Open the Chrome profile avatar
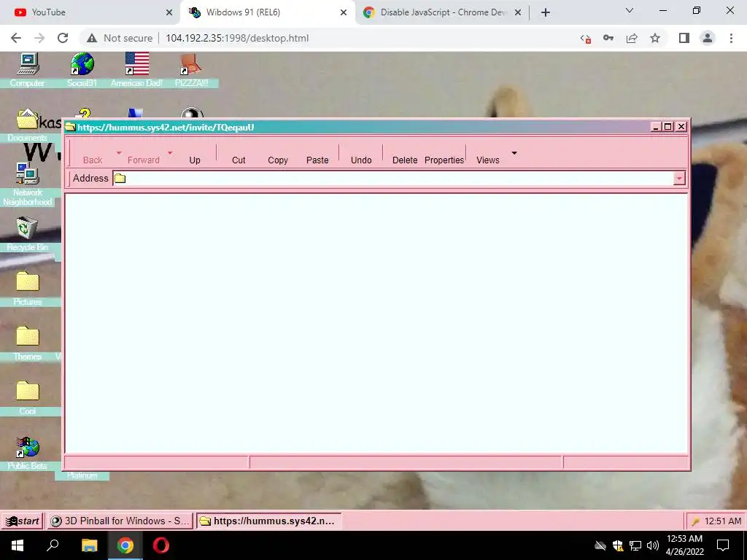This screenshot has width=747, height=560. [708, 38]
